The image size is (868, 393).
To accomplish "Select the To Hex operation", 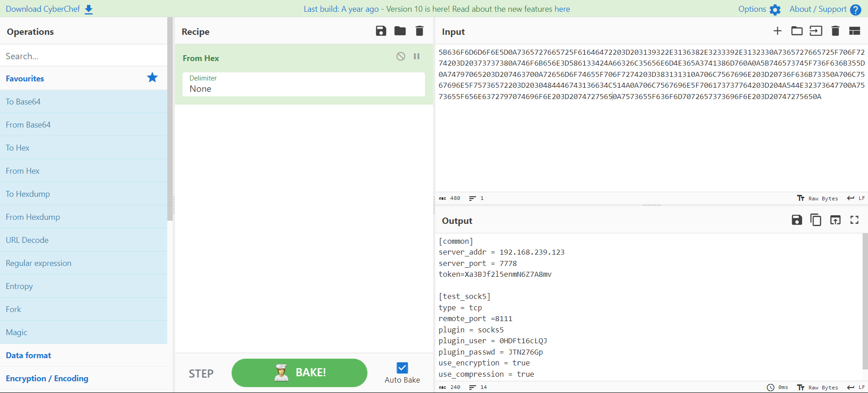I will pos(84,148).
